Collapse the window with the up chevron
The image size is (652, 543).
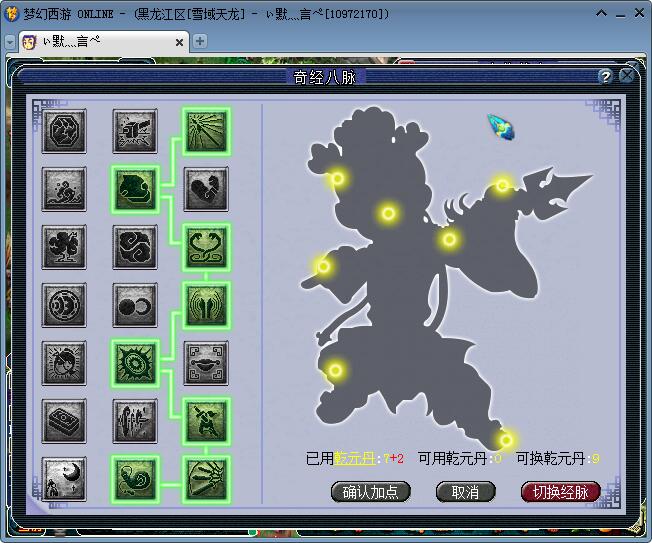pyautogui.click(x=601, y=14)
